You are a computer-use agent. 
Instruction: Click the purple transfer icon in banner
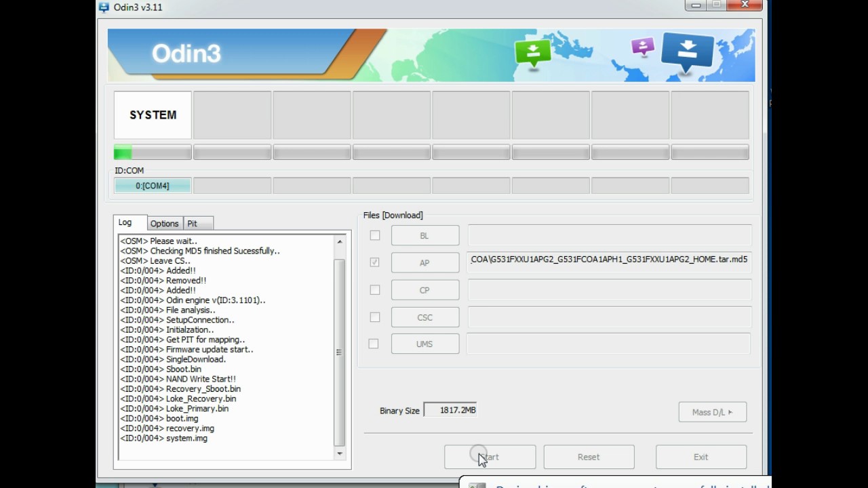(x=642, y=47)
